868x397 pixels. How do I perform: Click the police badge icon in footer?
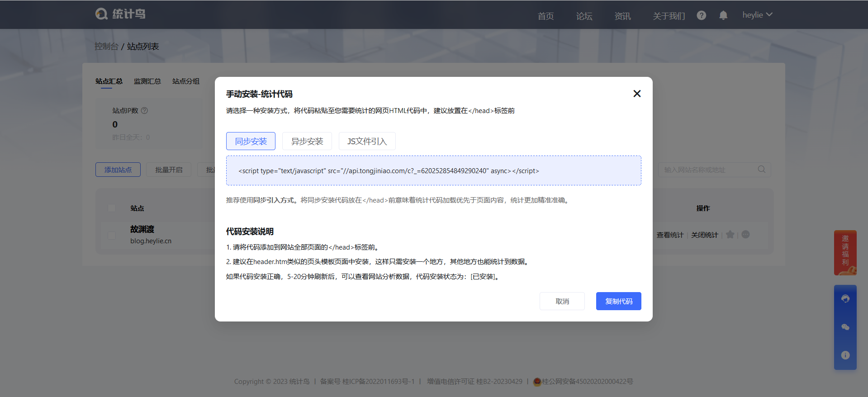[x=537, y=382]
